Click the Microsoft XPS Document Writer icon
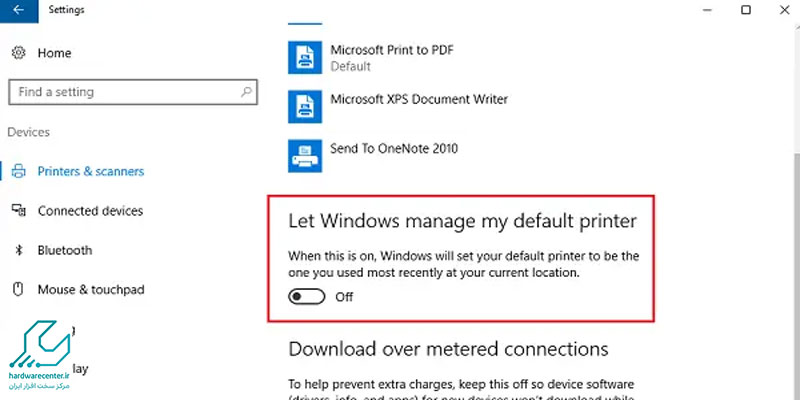The width and height of the screenshot is (800, 400). (x=303, y=106)
